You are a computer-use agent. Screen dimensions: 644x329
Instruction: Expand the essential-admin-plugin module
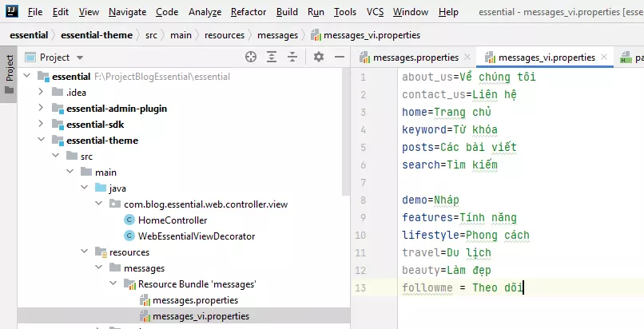[42, 109]
